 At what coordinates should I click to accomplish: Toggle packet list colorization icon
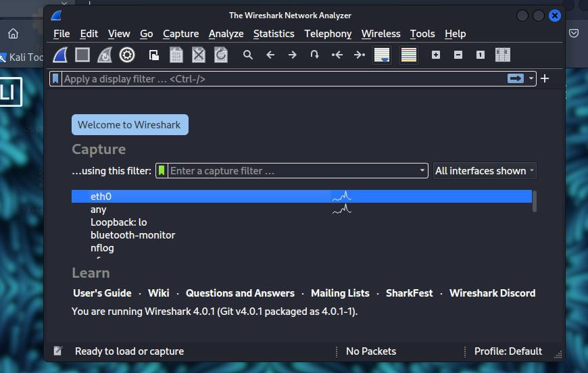[409, 55]
